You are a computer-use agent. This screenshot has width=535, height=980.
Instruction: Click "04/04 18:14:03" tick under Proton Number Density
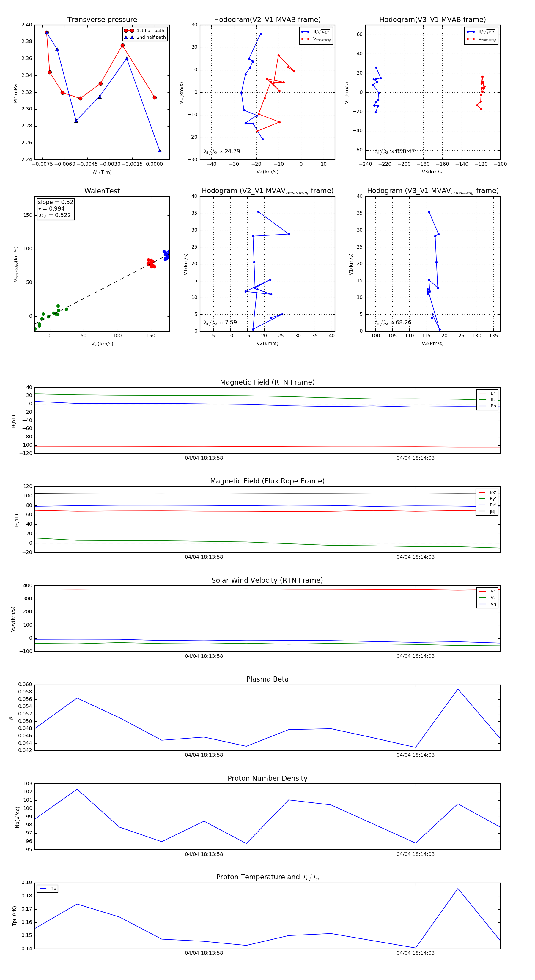pyautogui.click(x=416, y=854)
